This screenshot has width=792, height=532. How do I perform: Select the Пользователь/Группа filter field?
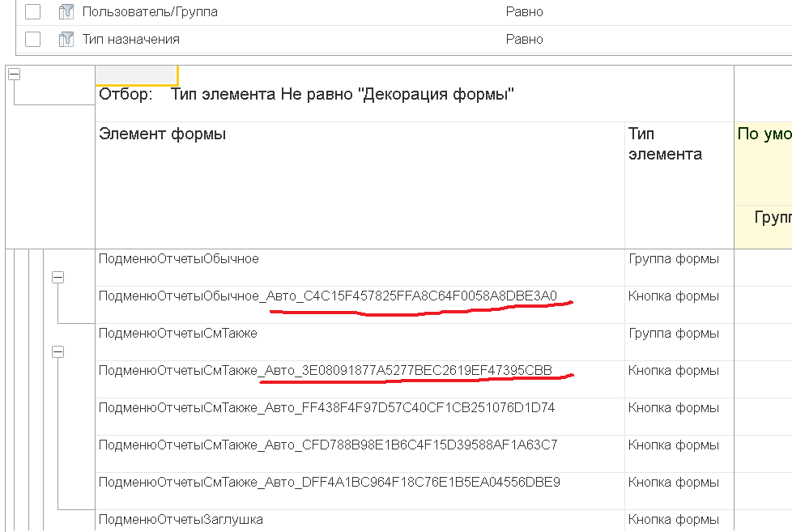click(150, 11)
